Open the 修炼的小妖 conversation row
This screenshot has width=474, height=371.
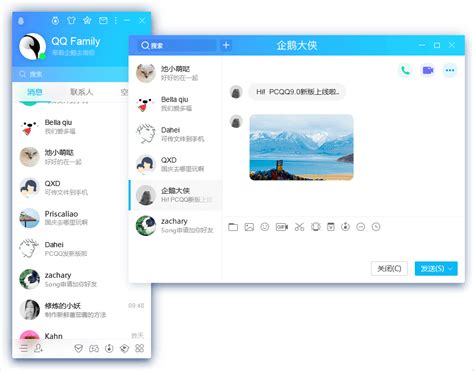pyautogui.click(x=82, y=310)
